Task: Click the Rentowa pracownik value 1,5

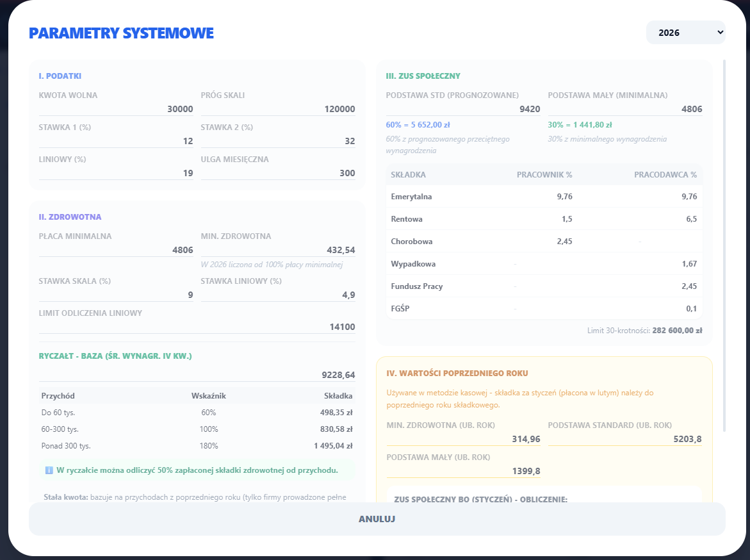Action: (567, 218)
